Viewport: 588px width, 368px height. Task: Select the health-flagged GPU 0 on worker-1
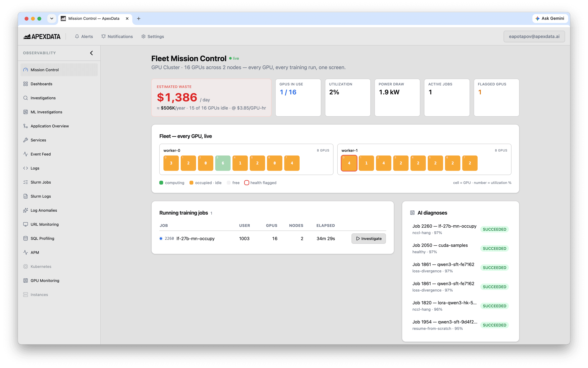pos(349,163)
